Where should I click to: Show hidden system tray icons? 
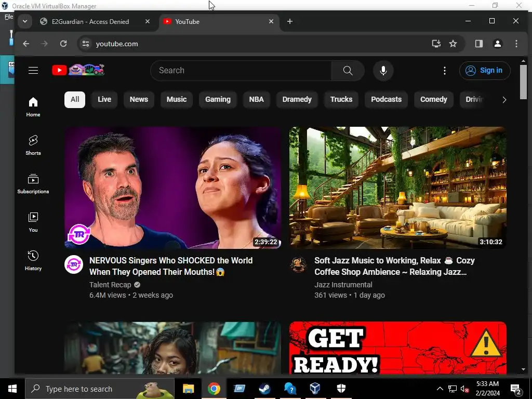pos(440,389)
